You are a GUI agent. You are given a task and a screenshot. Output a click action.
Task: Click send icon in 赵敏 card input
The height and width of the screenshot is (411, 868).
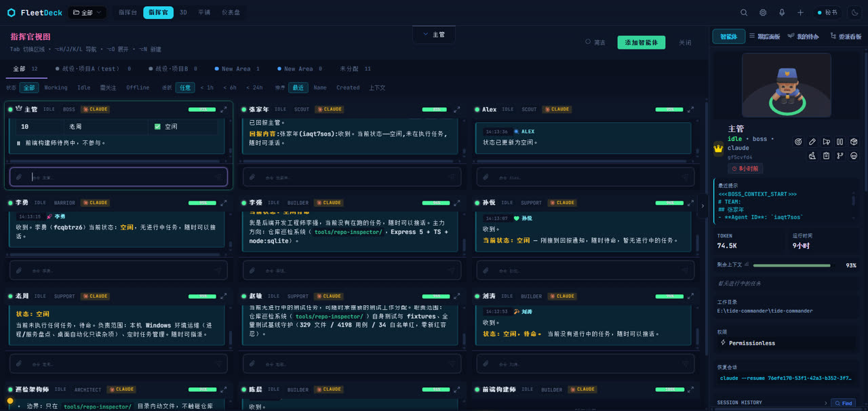pos(452,364)
